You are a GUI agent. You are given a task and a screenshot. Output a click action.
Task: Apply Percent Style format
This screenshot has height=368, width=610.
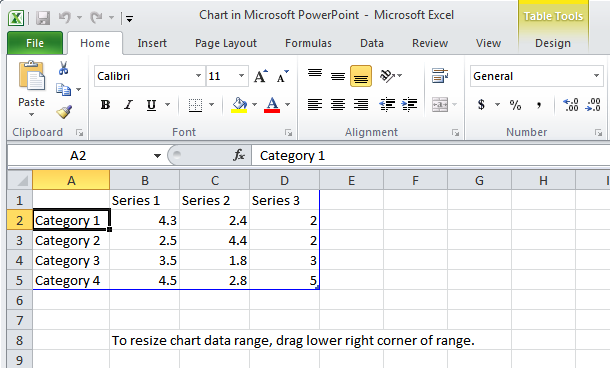[515, 105]
